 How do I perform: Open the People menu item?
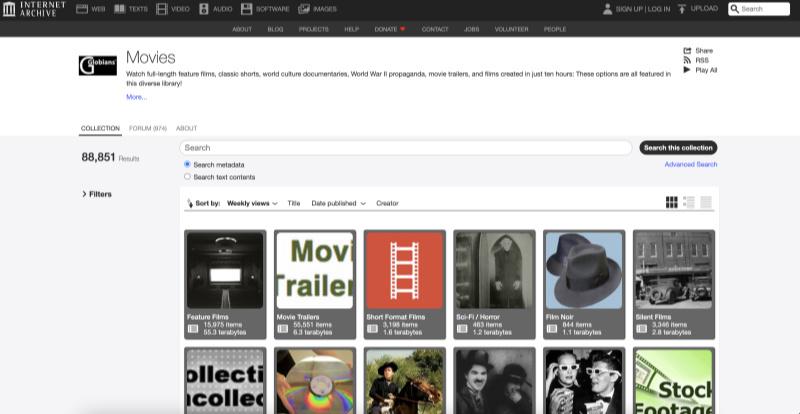(555, 29)
